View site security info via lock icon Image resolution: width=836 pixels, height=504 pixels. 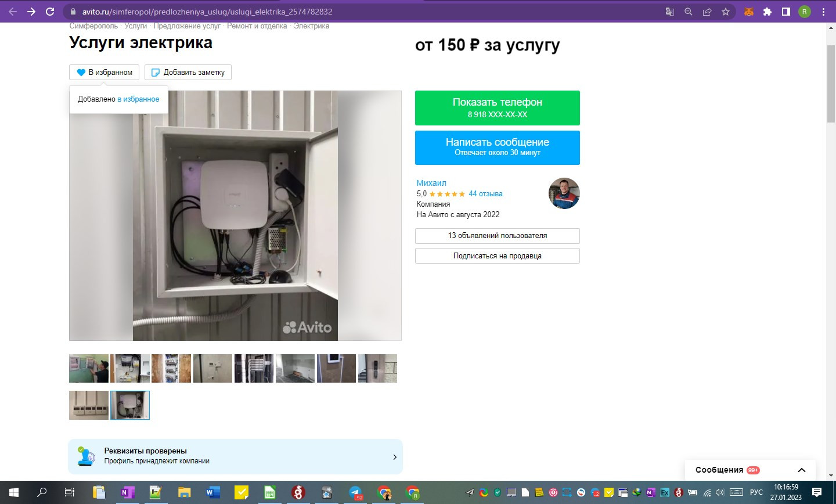pos(73,12)
